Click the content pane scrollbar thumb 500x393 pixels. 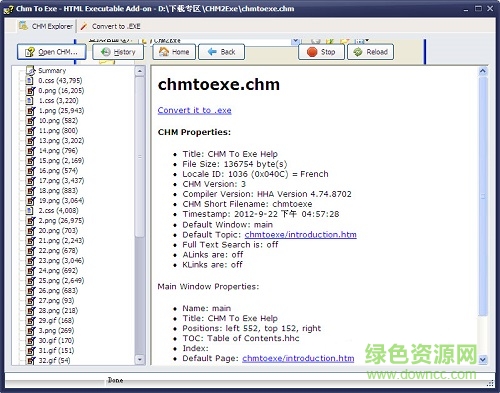(x=483, y=196)
